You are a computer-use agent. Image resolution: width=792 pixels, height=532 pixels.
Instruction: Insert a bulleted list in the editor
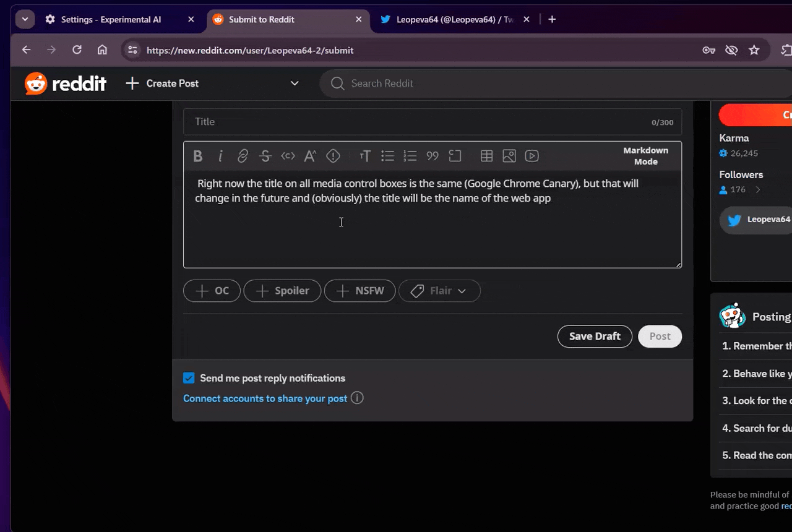pos(387,156)
